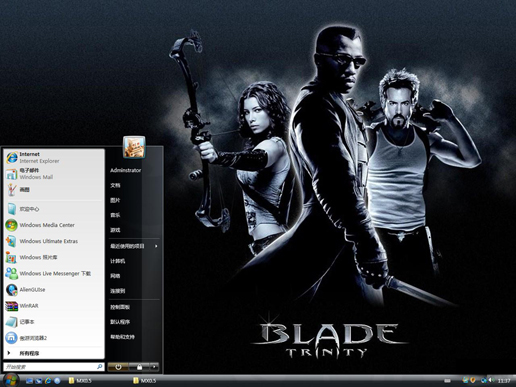516x387 pixels.
Task: Click the power button in the Start menu
Action: pyautogui.click(x=118, y=367)
